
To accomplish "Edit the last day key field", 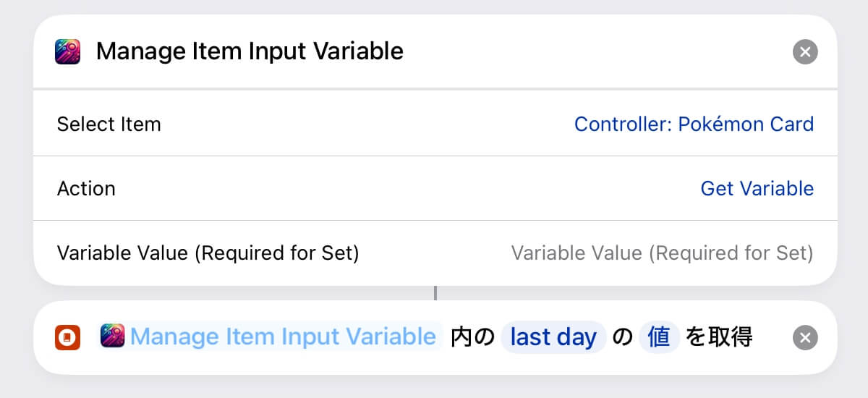I will click(x=553, y=337).
